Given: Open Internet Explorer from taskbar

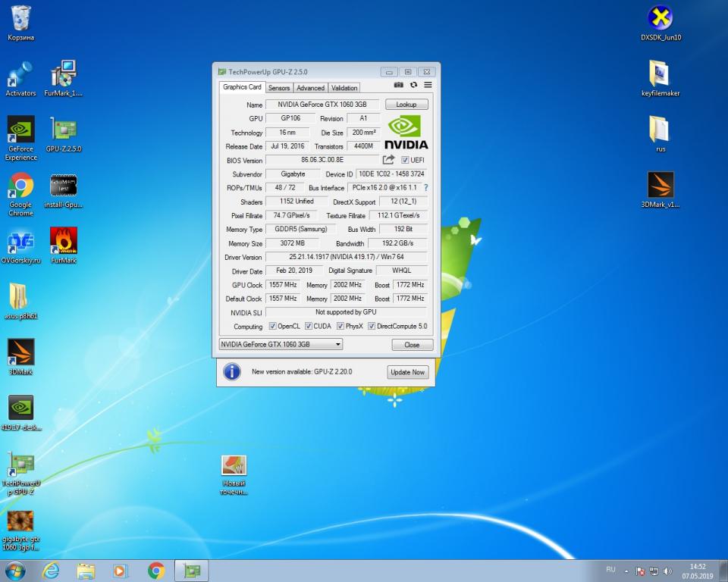Looking at the screenshot, I should 51,571.
